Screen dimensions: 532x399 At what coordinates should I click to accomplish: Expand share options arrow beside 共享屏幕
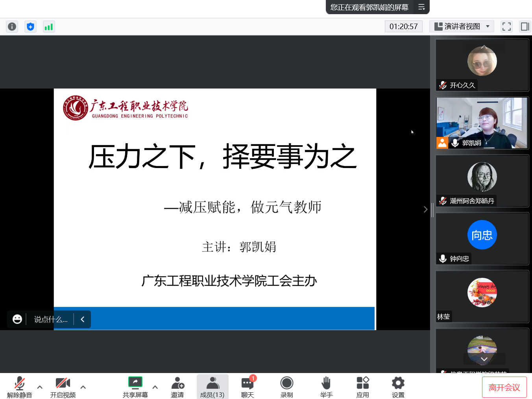(155, 387)
